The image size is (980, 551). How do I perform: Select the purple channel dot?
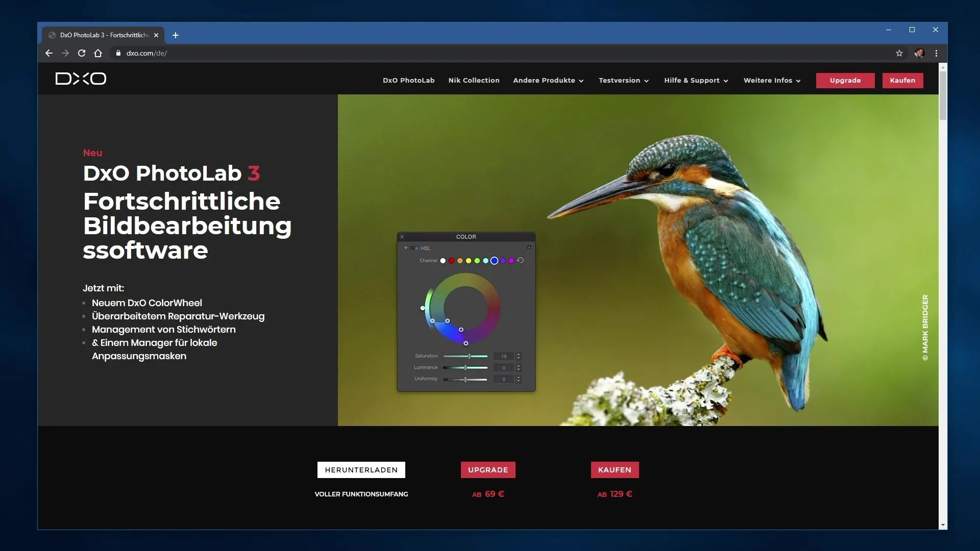503,261
